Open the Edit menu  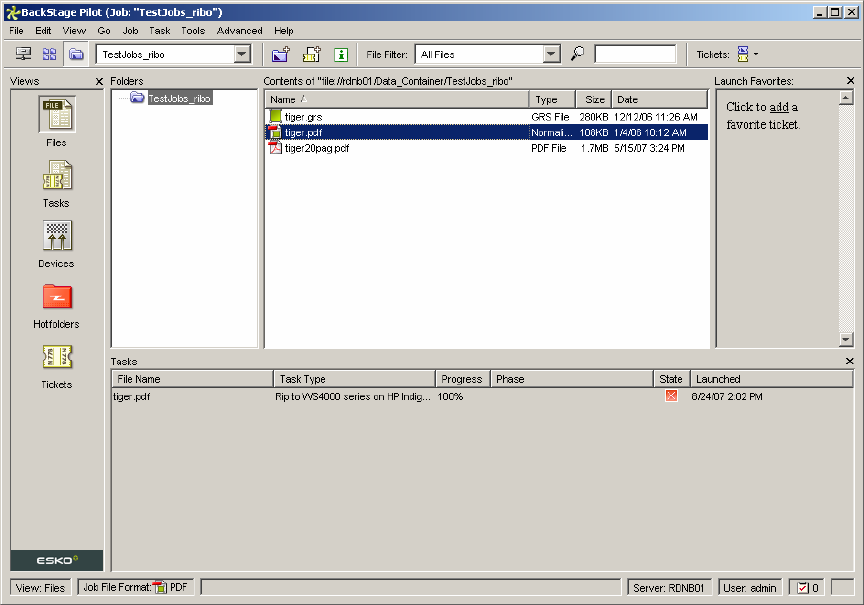tap(43, 31)
